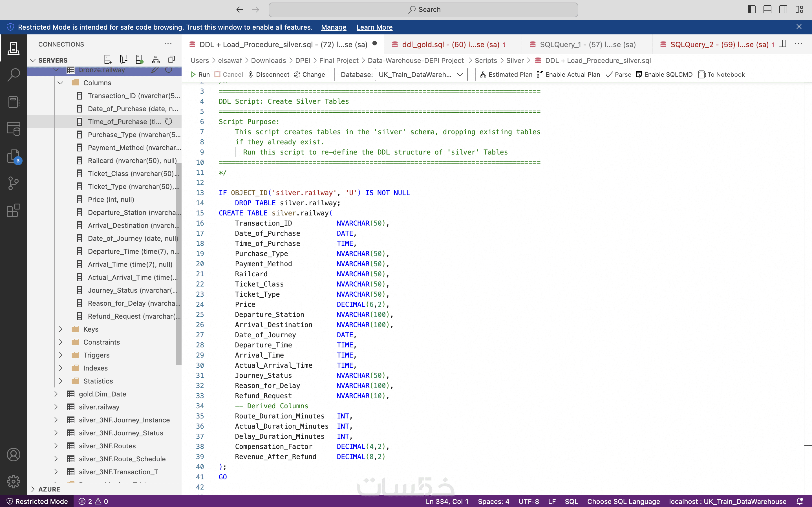The image size is (812, 507).
Task: Open the Extensions activity bar icon
Action: click(14, 211)
